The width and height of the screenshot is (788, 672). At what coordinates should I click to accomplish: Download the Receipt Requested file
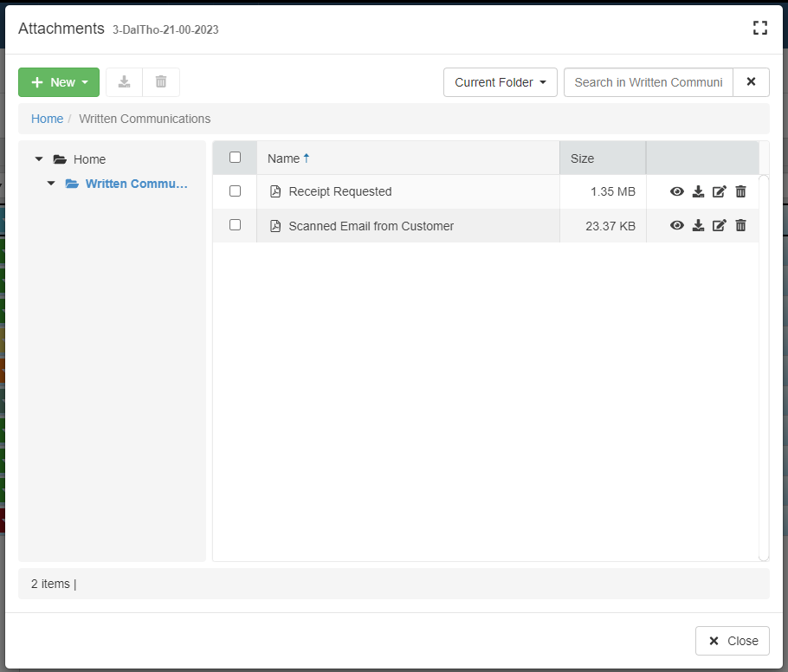pyautogui.click(x=698, y=191)
